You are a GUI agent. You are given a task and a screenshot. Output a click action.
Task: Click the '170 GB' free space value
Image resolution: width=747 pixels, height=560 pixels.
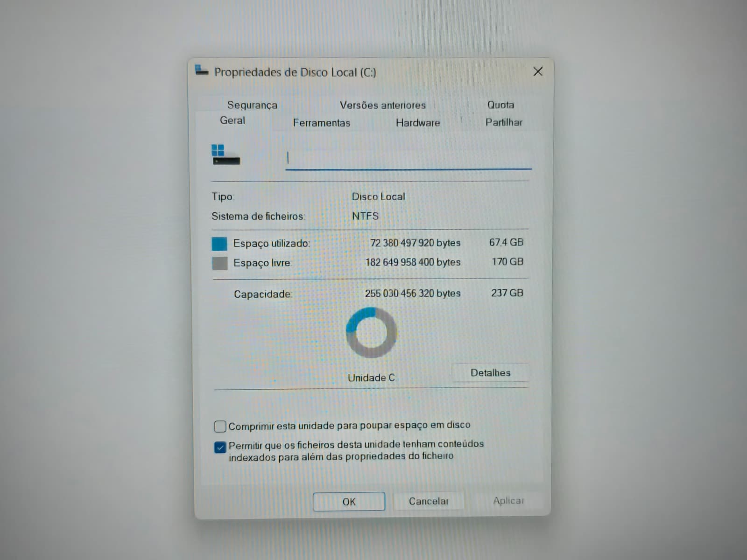click(x=507, y=262)
